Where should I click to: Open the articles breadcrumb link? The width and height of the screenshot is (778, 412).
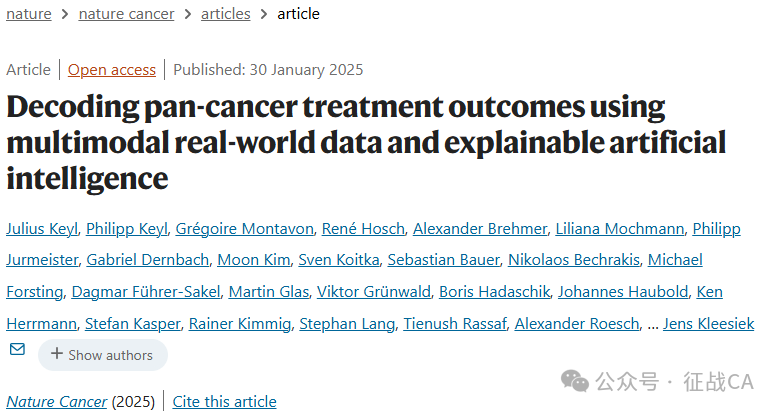click(226, 14)
